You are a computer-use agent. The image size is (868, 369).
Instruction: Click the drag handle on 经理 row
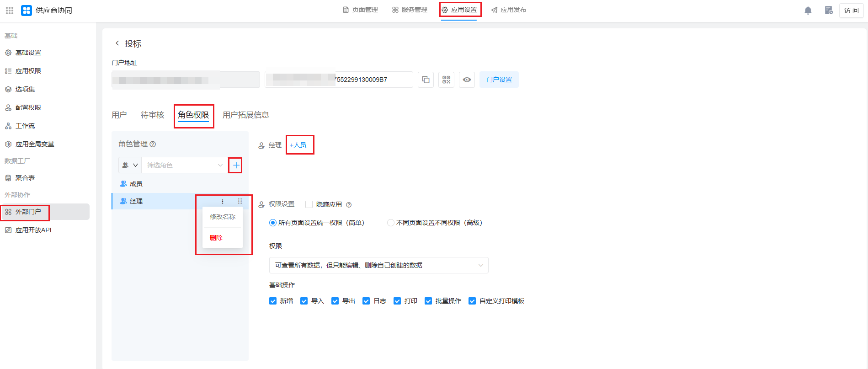240,201
